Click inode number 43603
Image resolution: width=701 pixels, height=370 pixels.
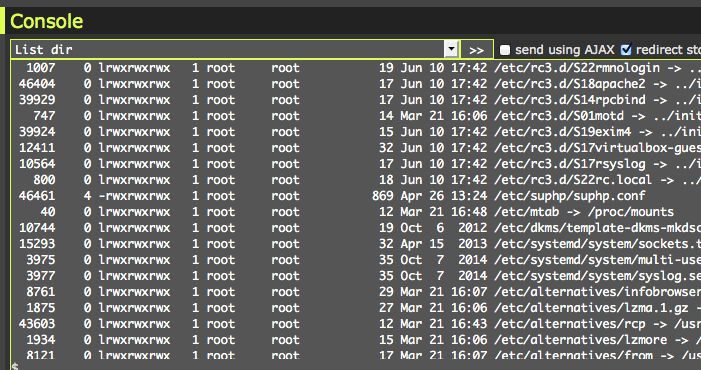tap(37, 324)
